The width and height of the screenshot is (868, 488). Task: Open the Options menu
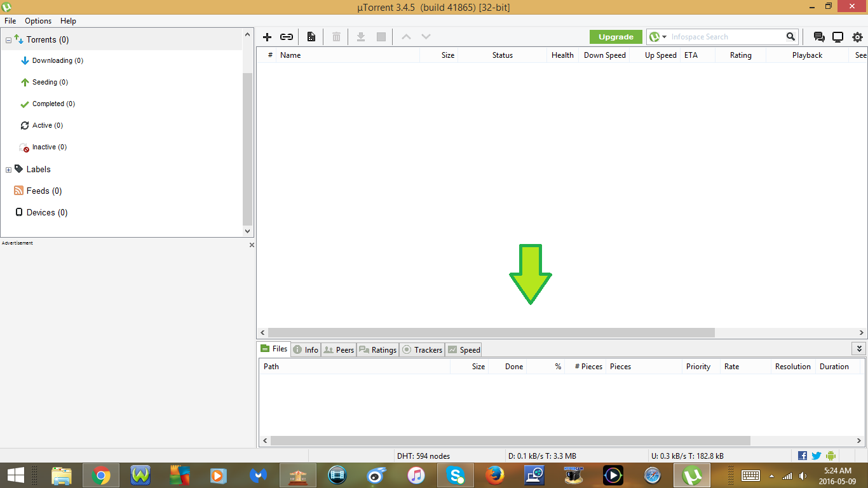[38, 21]
